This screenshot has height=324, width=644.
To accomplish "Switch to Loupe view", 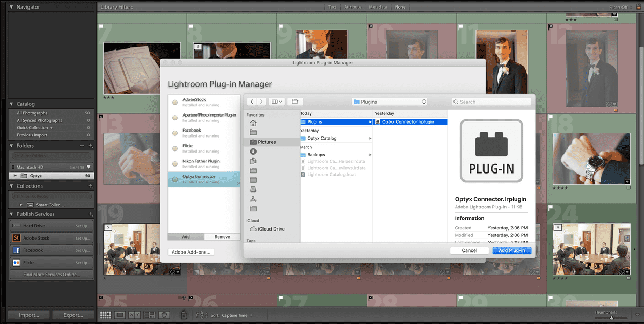I will click(119, 315).
